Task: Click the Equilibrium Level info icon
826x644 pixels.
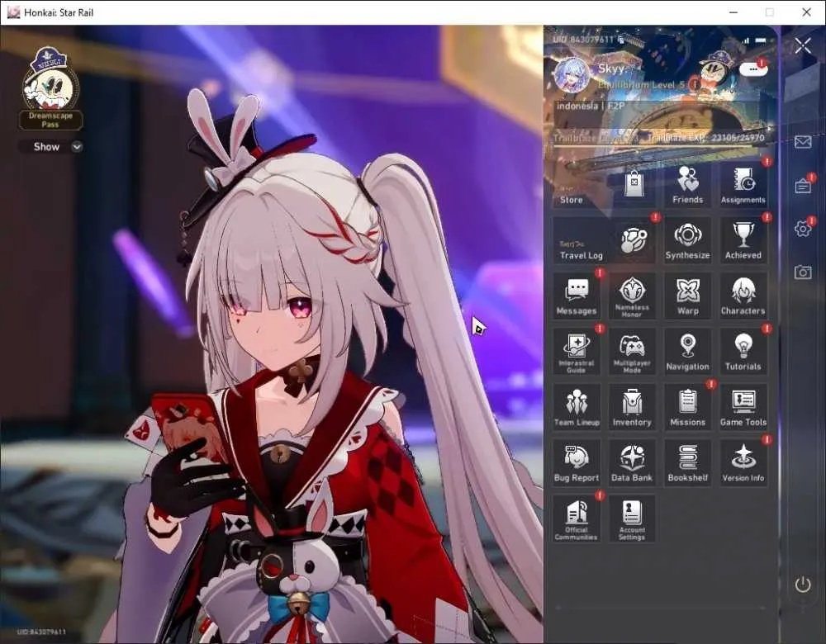Action: (x=695, y=84)
